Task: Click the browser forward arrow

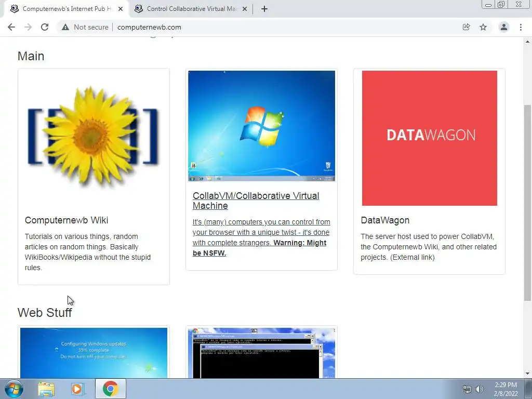Action: (28, 27)
